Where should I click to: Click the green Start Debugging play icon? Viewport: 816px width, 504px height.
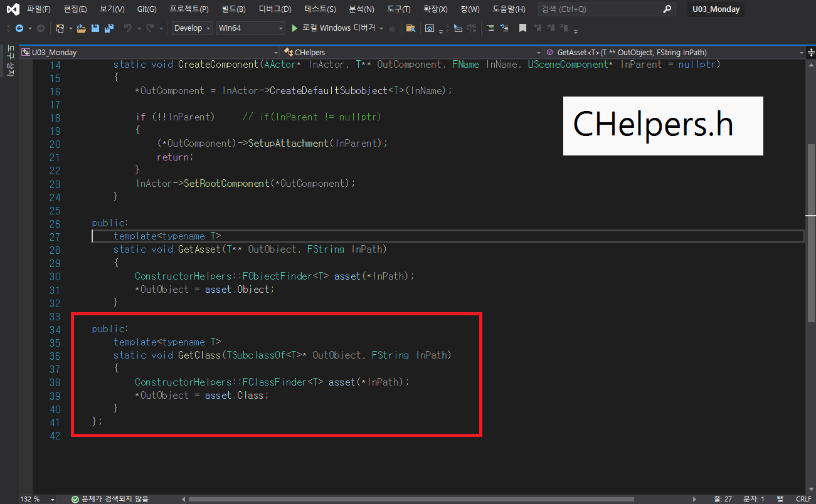[x=295, y=28]
